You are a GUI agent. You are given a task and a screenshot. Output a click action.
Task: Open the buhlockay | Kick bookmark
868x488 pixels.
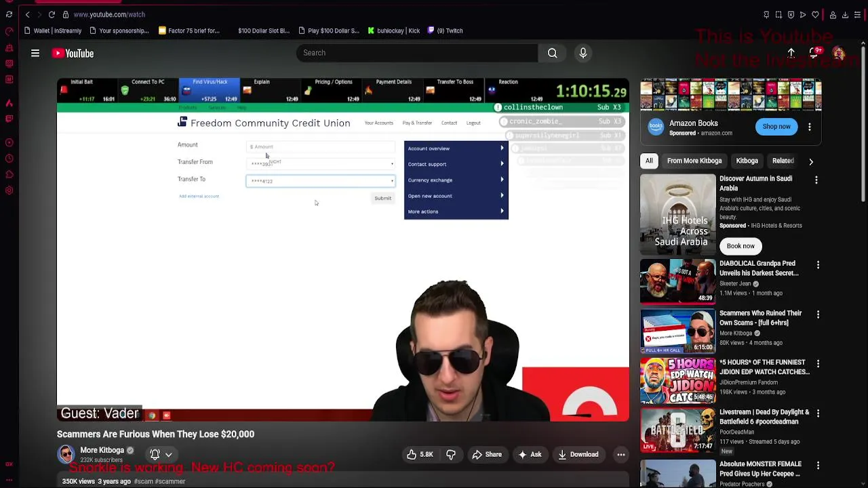[x=394, y=30]
